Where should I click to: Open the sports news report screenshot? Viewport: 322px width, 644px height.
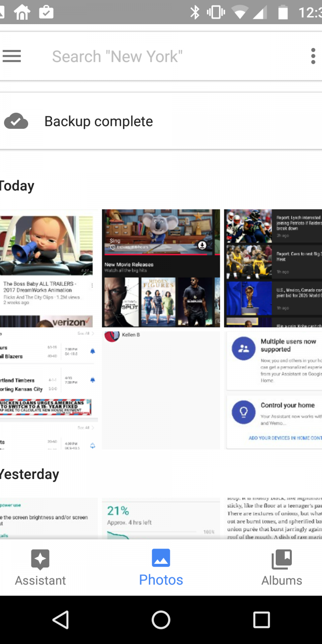[x=273, y=268]
